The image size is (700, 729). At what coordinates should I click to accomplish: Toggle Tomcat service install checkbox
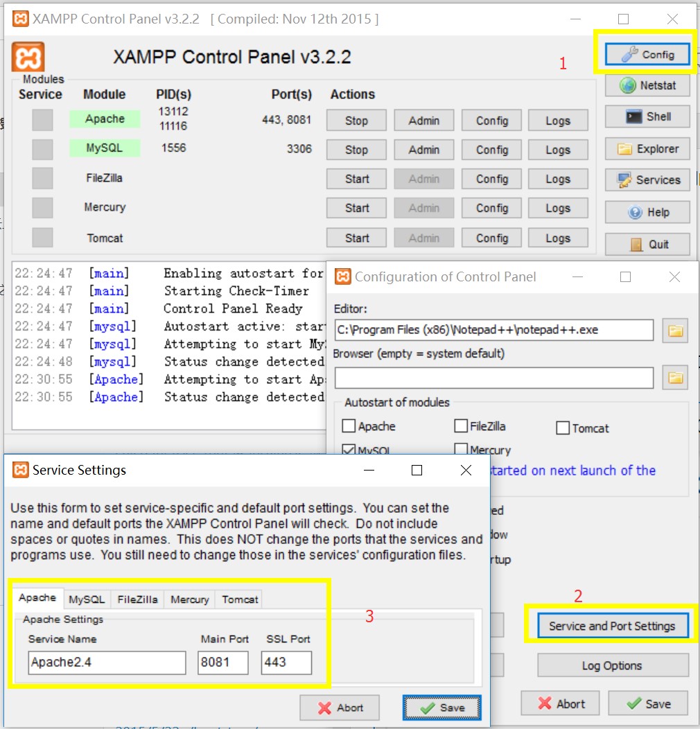click(42, 238)
